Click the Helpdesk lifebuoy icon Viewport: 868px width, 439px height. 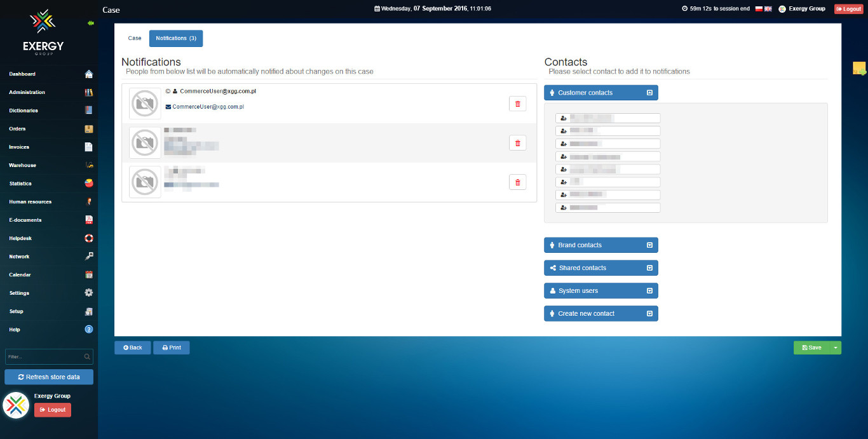[89, 238]
